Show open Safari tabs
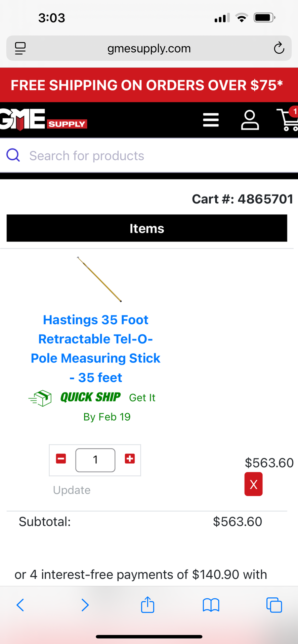 pyautogui.click(x=274, y=605)
